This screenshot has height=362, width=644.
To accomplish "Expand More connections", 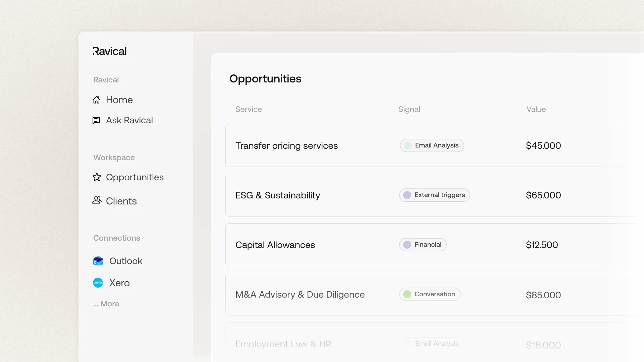I will (x=106, y=304).
